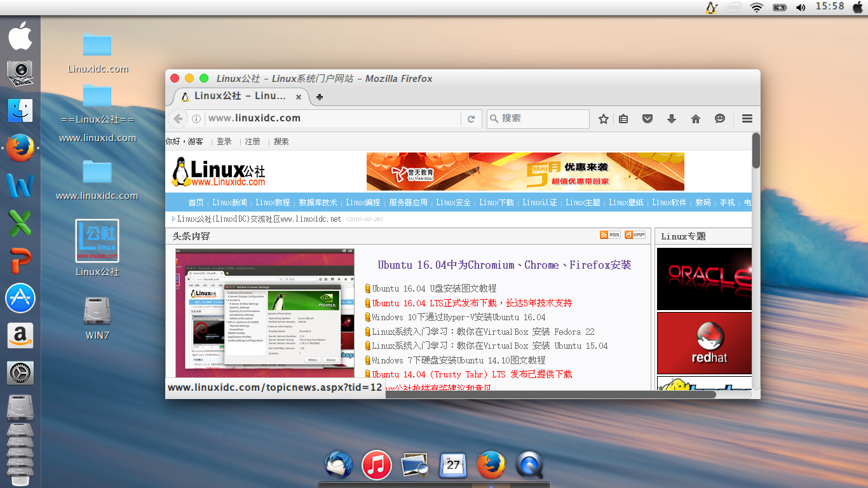
Task: Open the Amazon launcher icon
Action: click(x=20, y=335)
